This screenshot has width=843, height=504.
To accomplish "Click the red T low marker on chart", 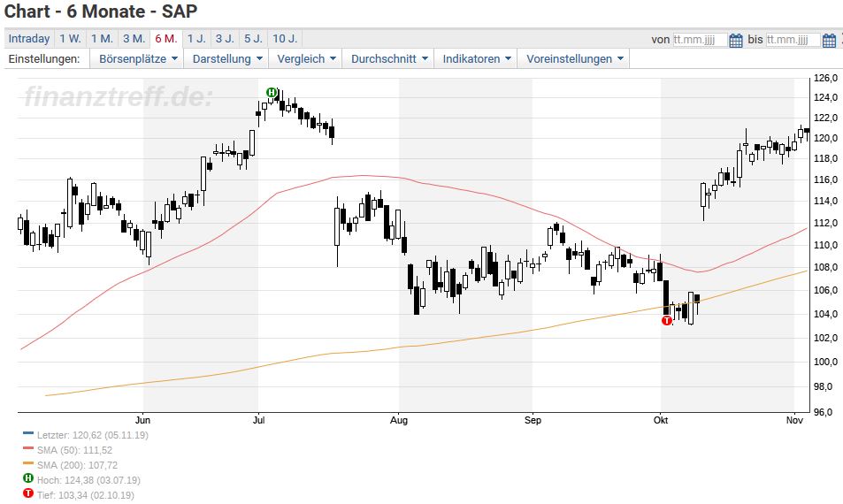I will click(x=667, y=321).
